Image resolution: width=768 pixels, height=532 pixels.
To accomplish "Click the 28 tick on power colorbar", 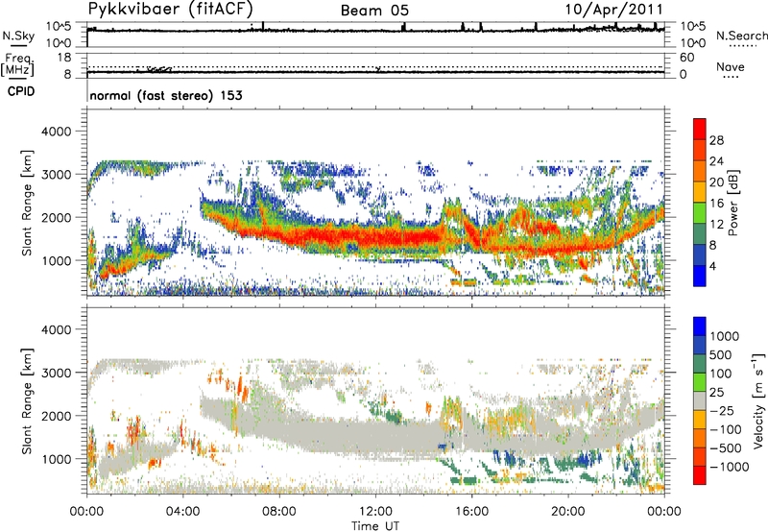I will click(x=716, y=140).
